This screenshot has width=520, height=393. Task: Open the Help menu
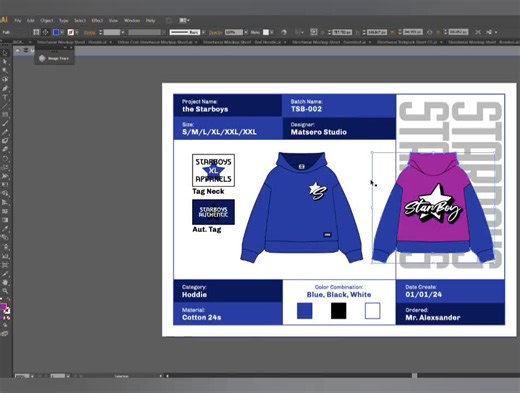pyautogui.click(x=150, y=21)
